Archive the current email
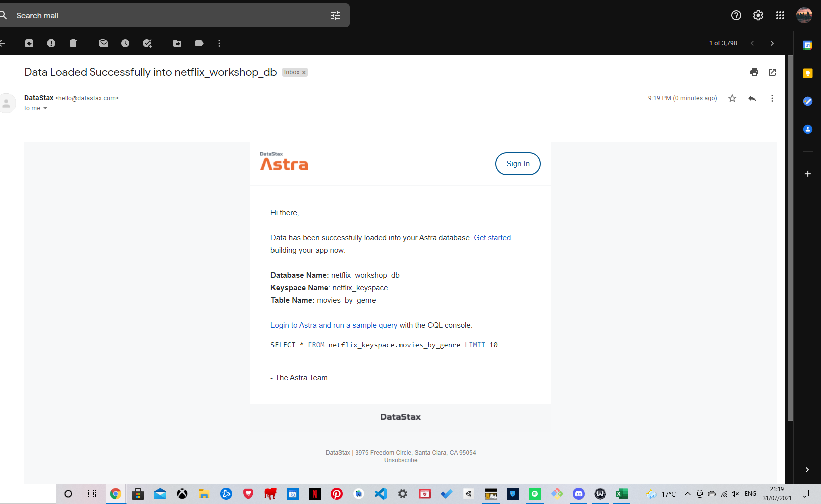821x504 pixels. [29, 43]
